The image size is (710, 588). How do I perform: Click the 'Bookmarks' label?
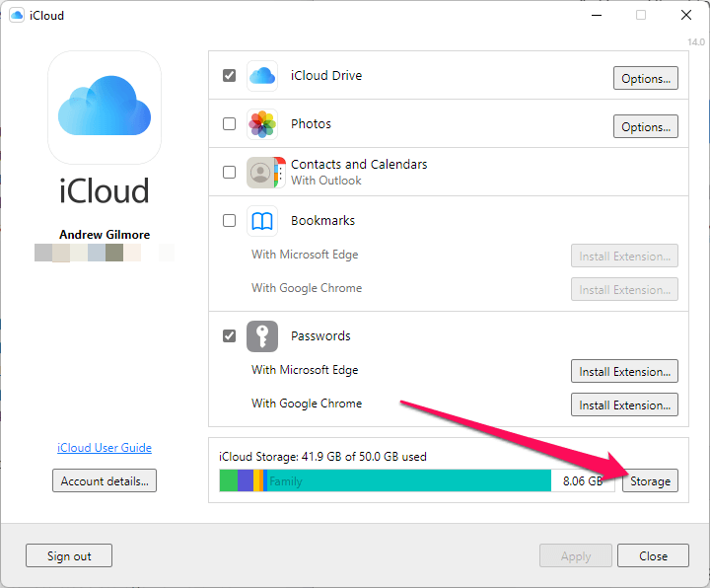click(322, 221)
